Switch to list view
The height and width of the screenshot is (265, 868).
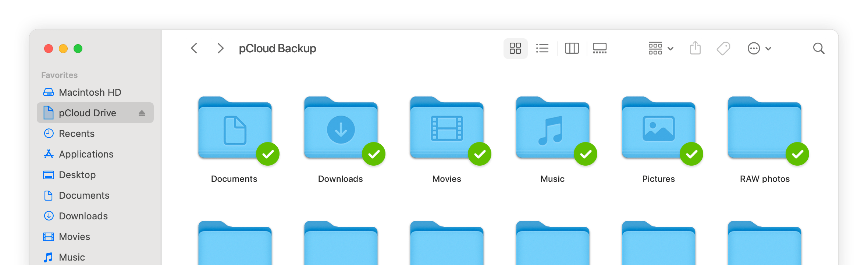pos(542,48)
